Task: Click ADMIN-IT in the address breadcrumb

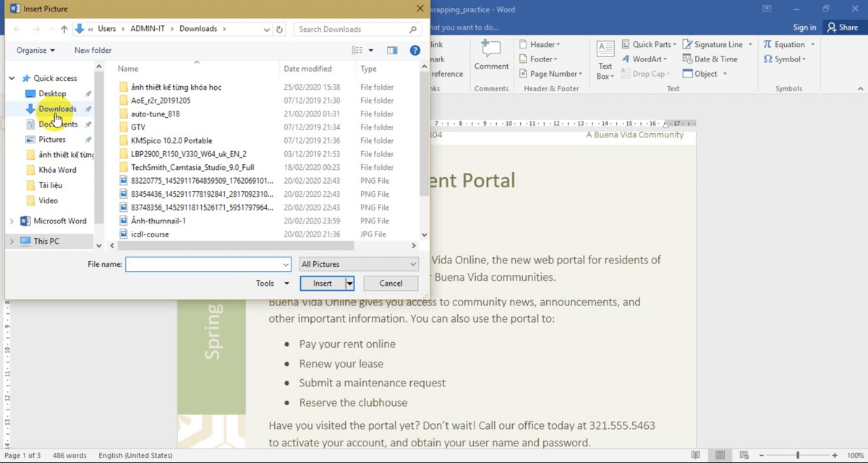Action: [x=148, y=29]
